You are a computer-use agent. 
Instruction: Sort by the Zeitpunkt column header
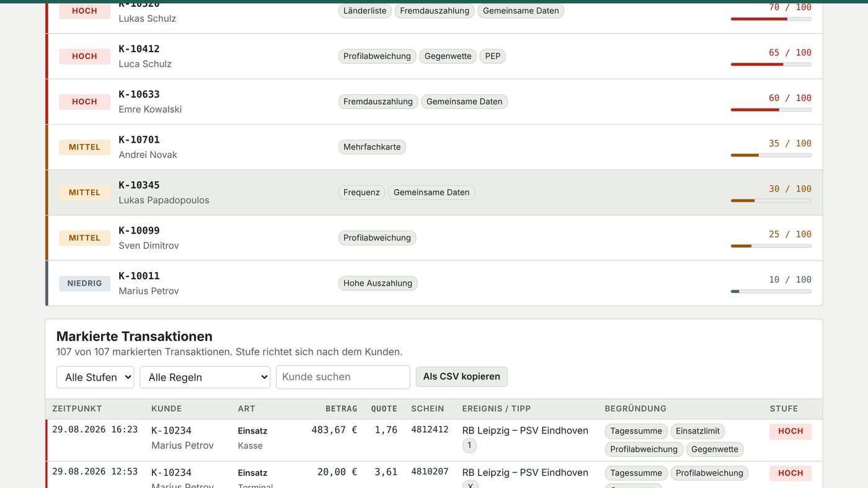tap(77, 409)
